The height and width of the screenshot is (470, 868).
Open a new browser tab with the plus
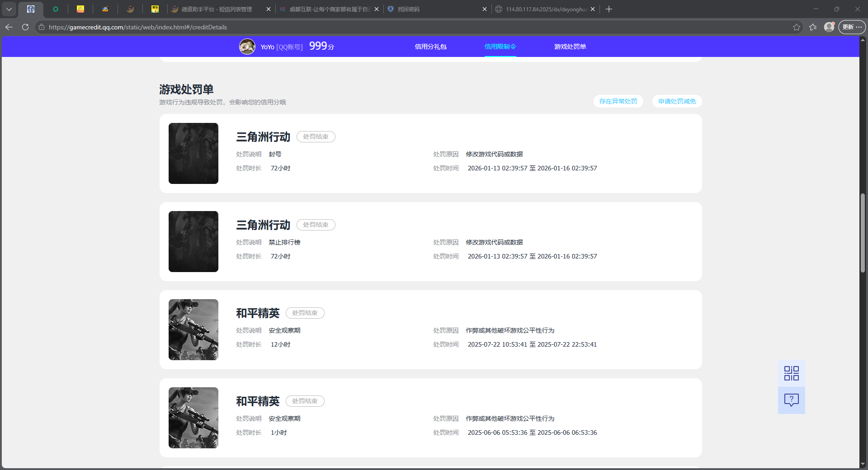click(x=609, y=9)
